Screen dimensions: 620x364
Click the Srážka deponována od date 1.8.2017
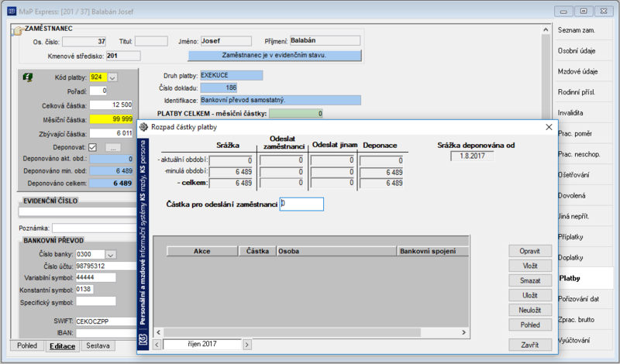(x=472, y=156)
